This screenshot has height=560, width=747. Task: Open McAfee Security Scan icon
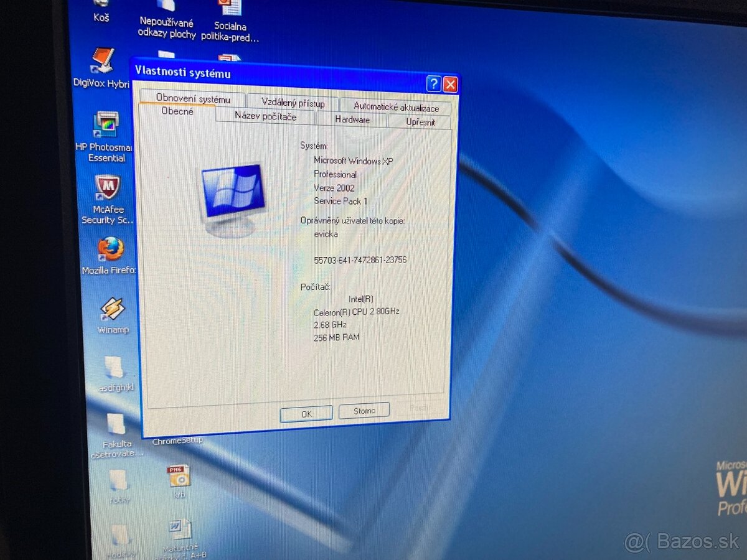point(107,189)
